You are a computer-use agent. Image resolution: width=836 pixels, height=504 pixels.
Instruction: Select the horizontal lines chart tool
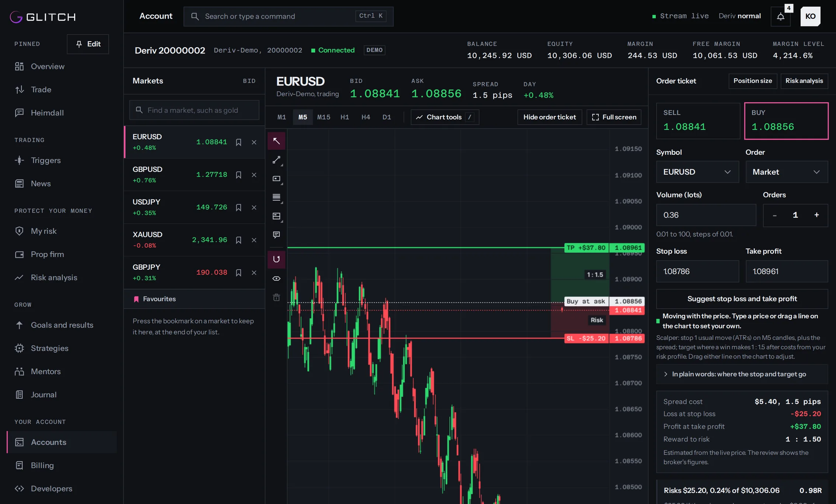(x=276, y=197)
